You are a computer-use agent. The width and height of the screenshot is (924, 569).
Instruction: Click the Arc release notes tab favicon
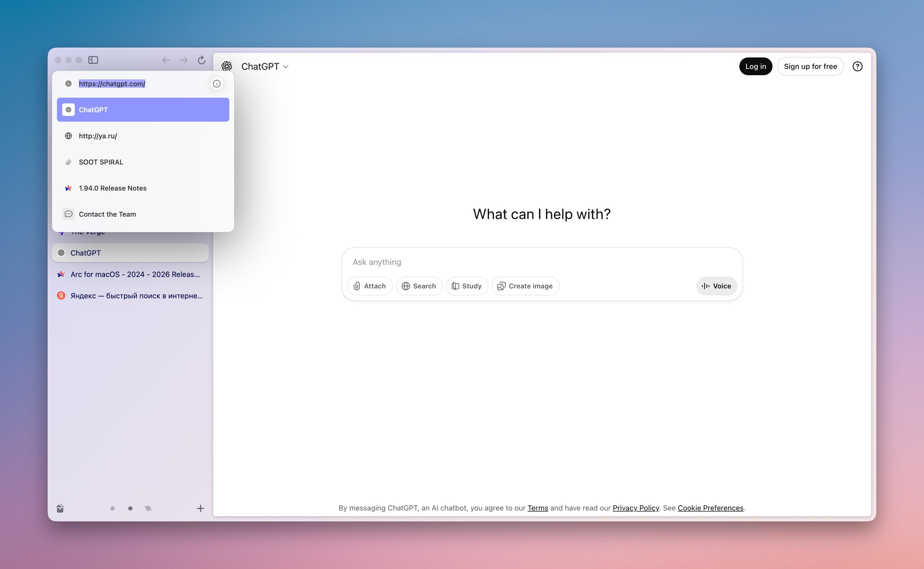(61, 274)
